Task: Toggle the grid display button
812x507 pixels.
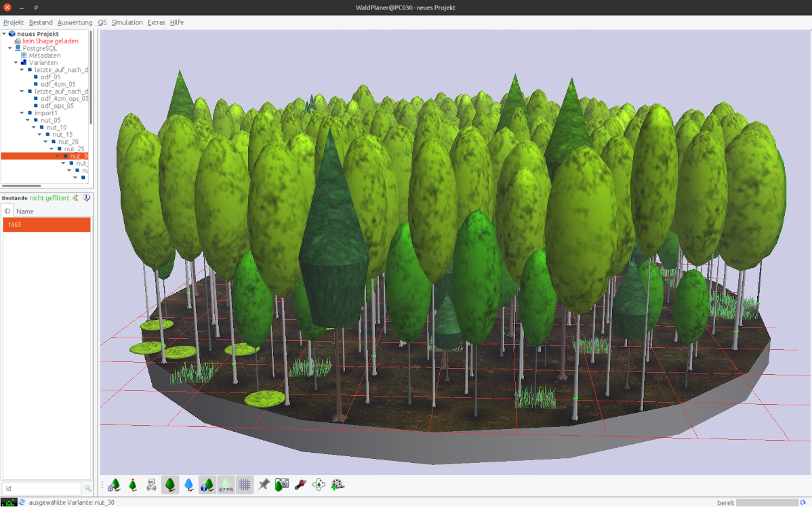Action: tap(245, 485)
